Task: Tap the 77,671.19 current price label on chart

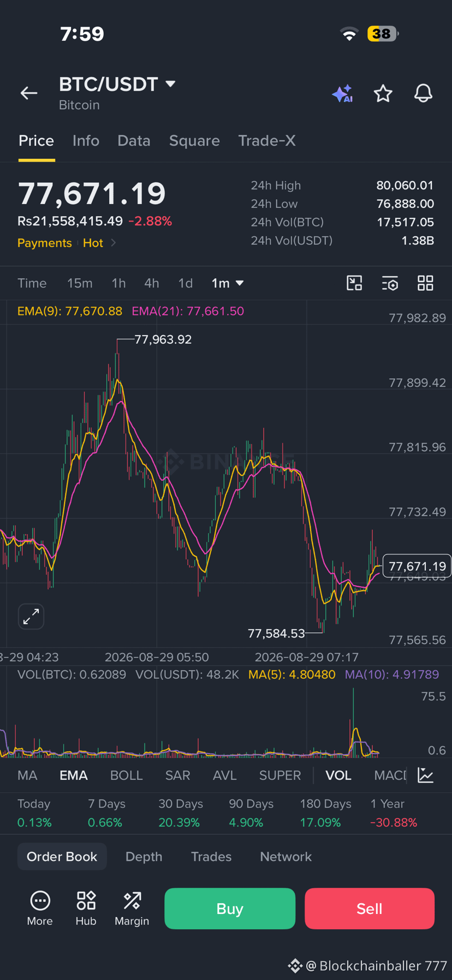Action: (417, 566)
